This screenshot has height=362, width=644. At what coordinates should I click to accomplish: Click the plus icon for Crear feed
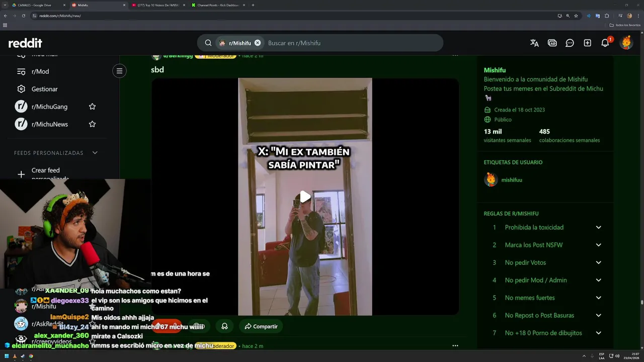[x=21, y=174]
